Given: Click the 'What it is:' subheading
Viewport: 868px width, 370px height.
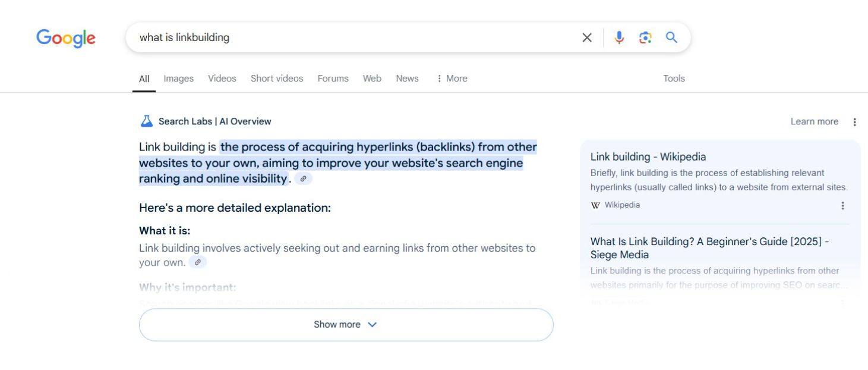Looking at the screenshot, I should pyautogui.click(x=165, y=231).
